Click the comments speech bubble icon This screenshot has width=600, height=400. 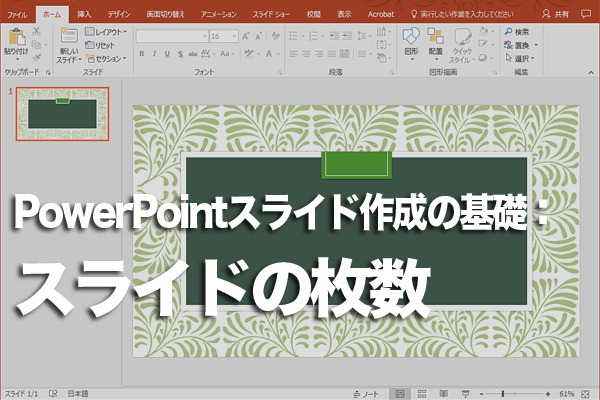585,15
